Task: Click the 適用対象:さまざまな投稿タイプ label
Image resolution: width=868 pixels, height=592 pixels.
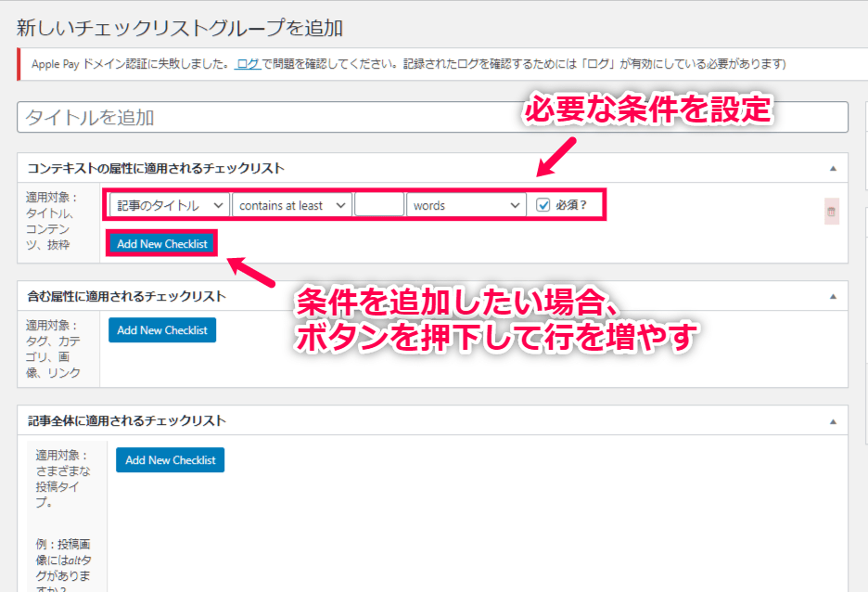Action: point(62,479)
